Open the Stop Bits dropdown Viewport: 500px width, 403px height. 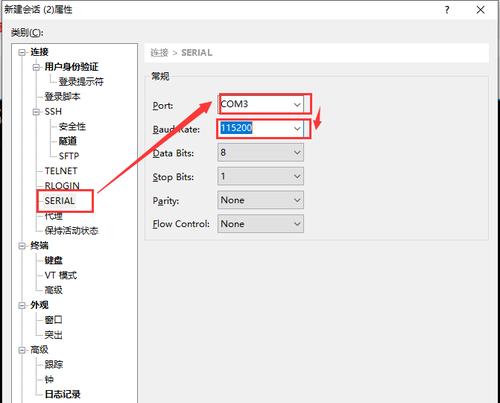pyautogui.click(x=261, y=176)
